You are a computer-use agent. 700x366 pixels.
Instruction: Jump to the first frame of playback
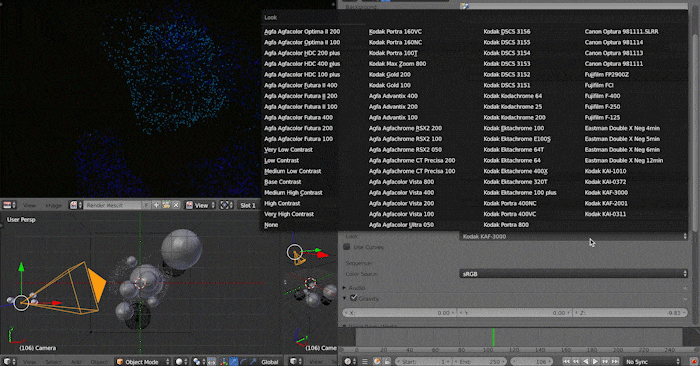[566, 362]
